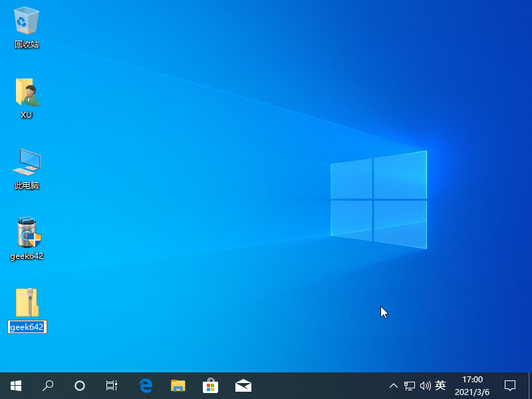This screenshot has height=399, width=532.
Task: Launch Cortana from the taskbar circle
Action: tap(80, 385)
